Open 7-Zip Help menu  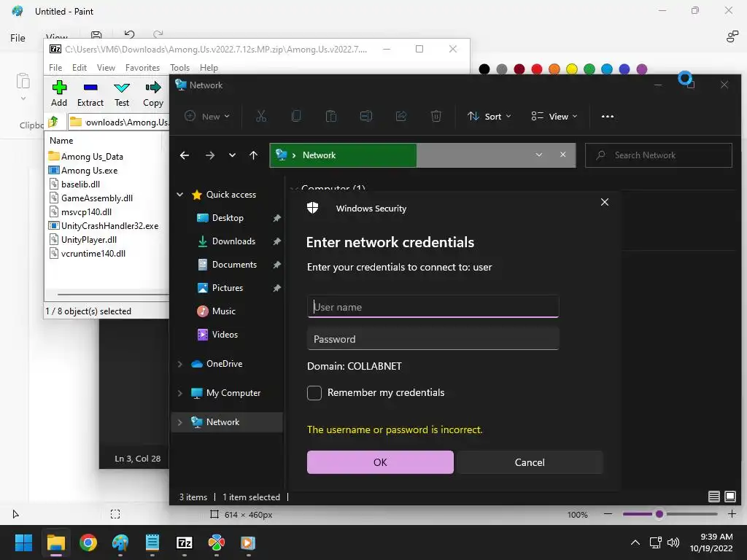pyautogui.click(x=209, y=68)
